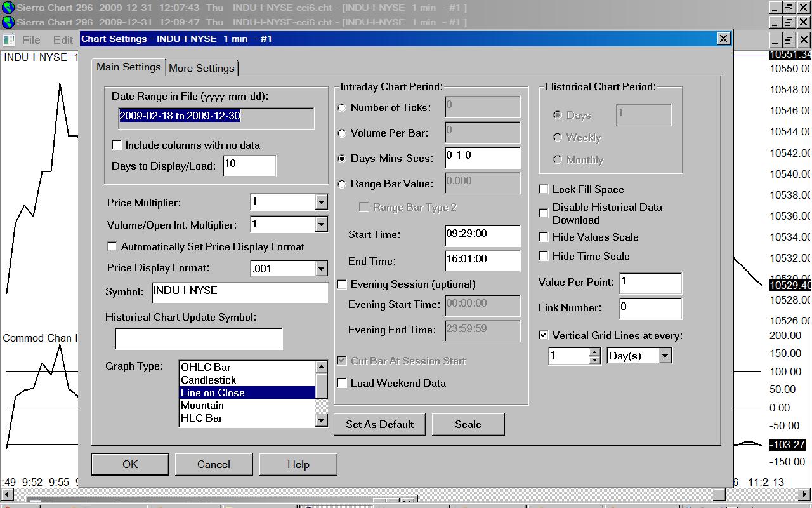Uncheck Vertical Grid Lines at every
Viewport: 812px width, 508px height.
[544, 335]
